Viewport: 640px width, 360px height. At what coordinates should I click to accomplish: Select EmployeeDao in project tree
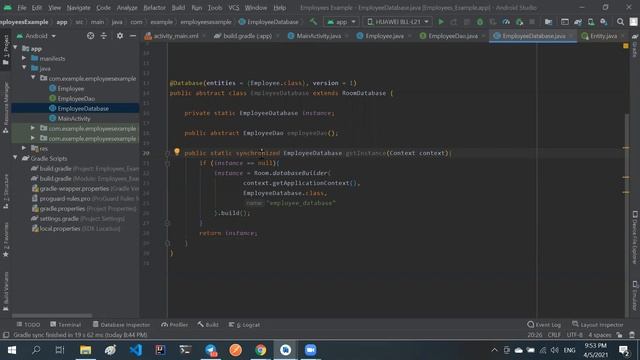tap(76, 98)
